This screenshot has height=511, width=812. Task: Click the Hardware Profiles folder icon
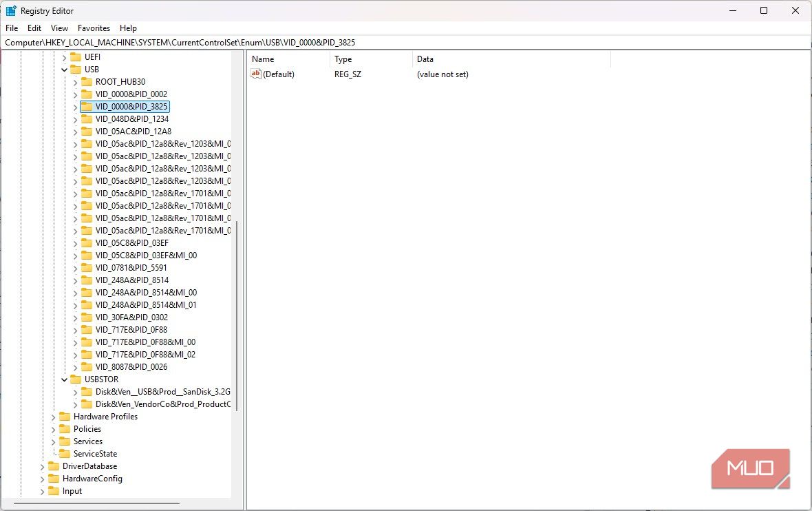65,417
